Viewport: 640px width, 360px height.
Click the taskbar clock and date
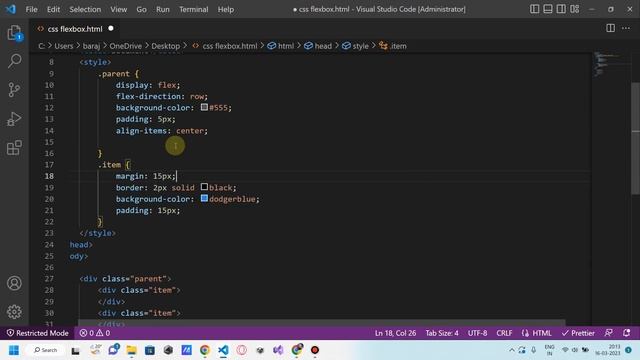coord(608,350)
